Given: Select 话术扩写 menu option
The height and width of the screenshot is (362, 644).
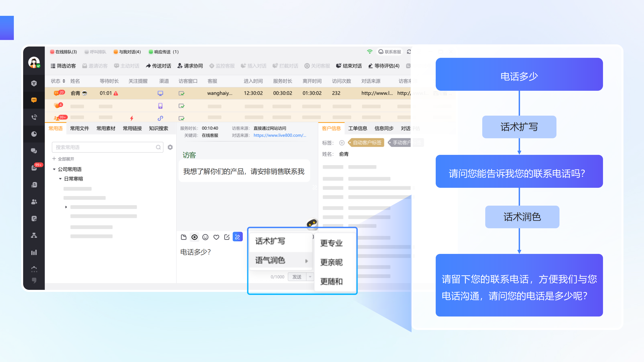Looking at the screenshot, I should coord(270,241).
